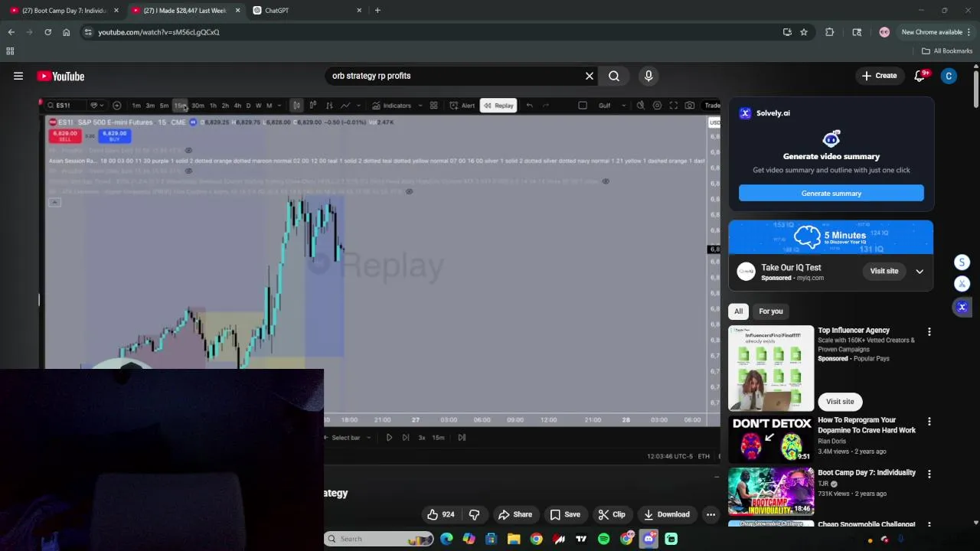Enter chart fullscreen mode icon

tap(674, 106)
